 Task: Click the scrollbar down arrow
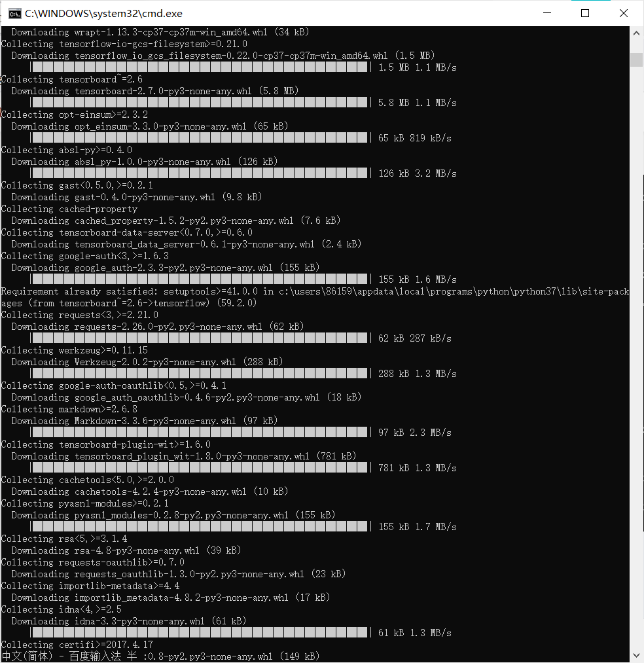pos(636,655)
